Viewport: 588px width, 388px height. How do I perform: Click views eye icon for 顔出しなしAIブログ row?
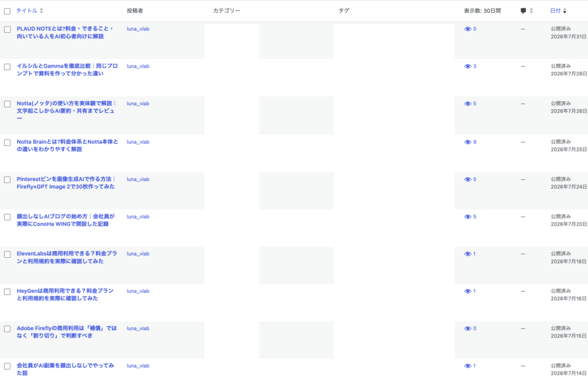[x=467, y=217]
